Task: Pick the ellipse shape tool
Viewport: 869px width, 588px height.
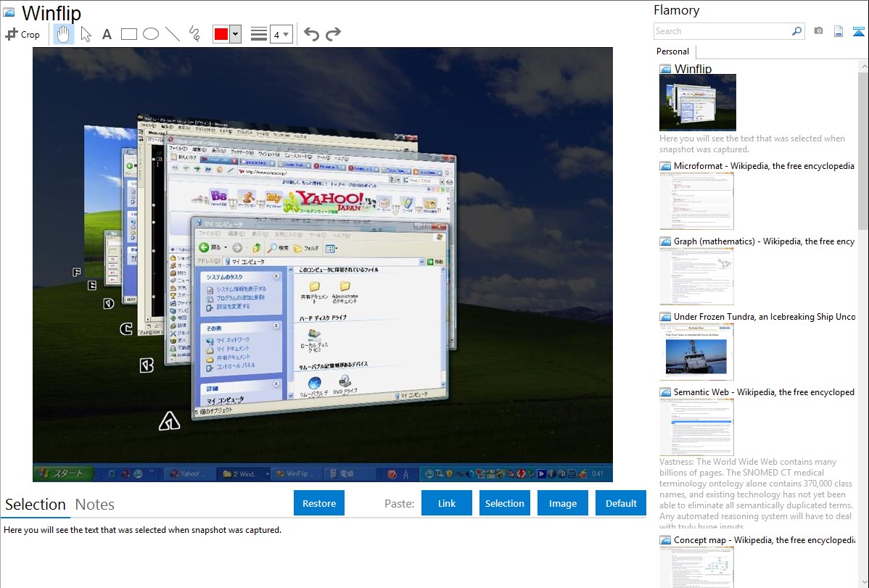Action: tap(151, 34)
